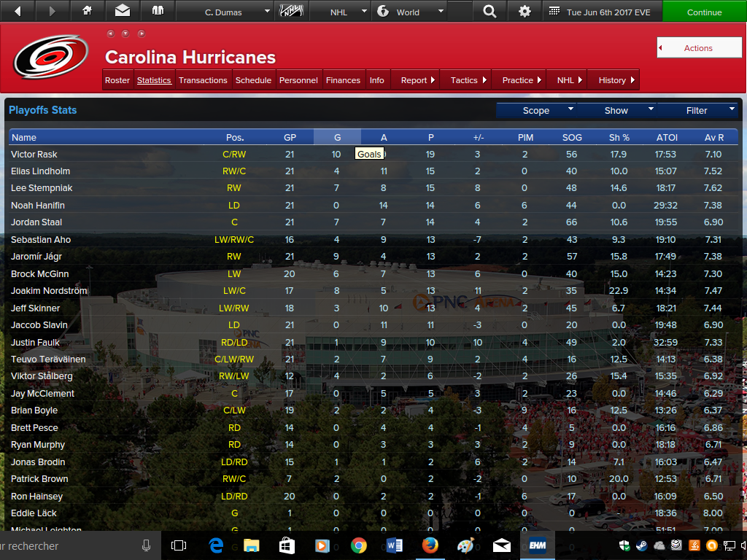Switch to the Transactions tab

203,80
